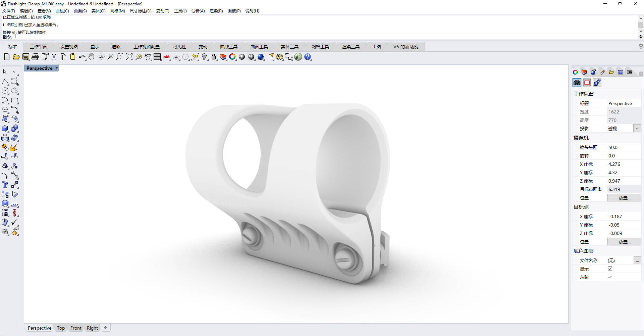Select the Rotate view tool
644x336 pixels.
tap(101, 57)
